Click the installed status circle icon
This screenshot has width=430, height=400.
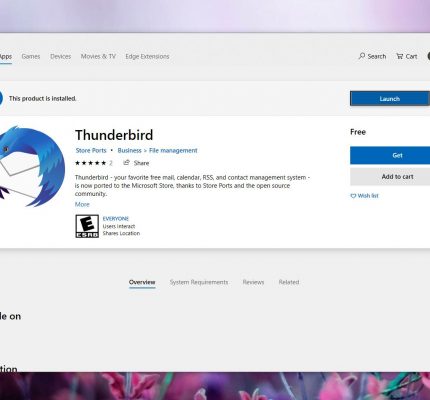[1, 98]
